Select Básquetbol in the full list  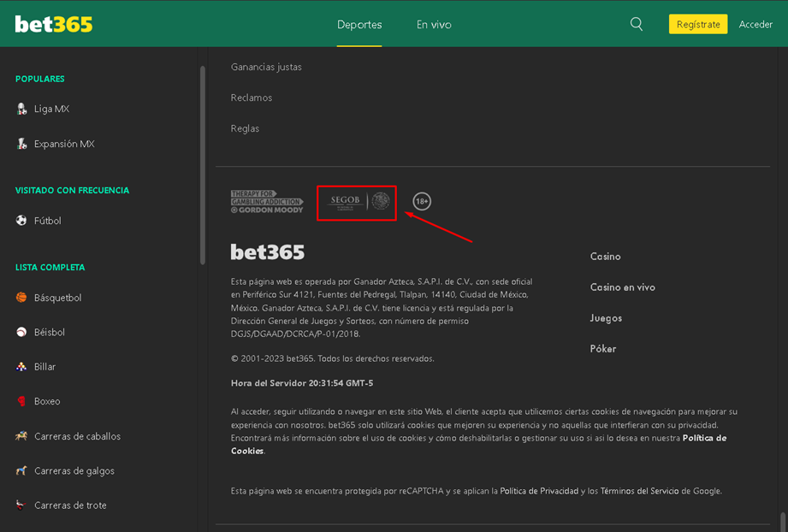coord(58,298)
